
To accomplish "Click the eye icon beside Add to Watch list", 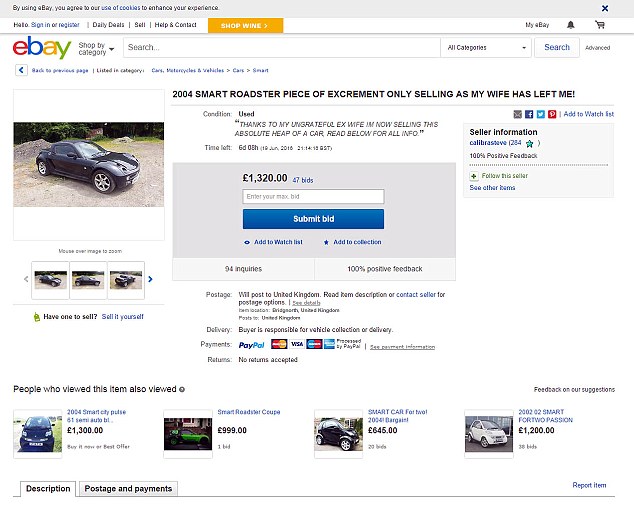I will [x=247, y=242].
